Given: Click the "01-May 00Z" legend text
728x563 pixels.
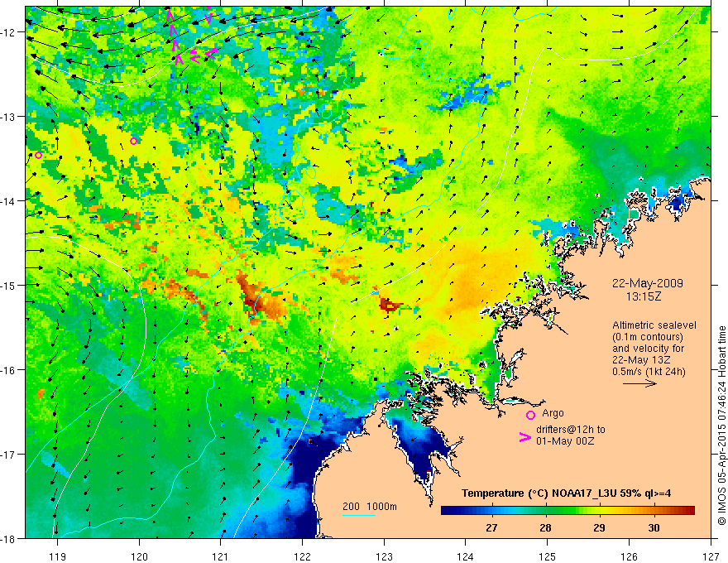Looking at the screenshot, I should coord(565,440).
